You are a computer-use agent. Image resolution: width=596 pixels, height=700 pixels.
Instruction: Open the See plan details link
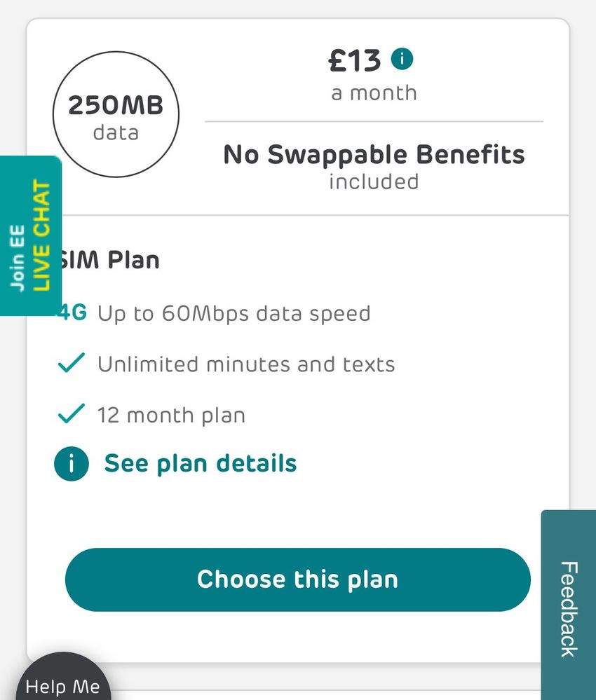201,463
